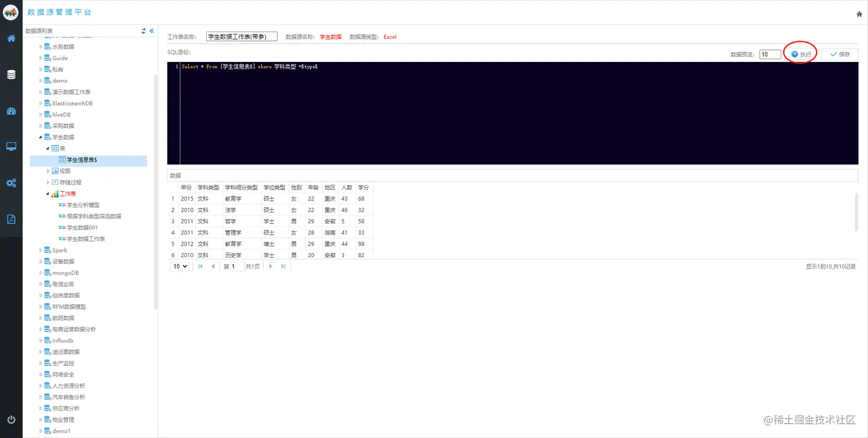Click the power logout icon in sidebar

pyautogui.click(x=11, y=420)
